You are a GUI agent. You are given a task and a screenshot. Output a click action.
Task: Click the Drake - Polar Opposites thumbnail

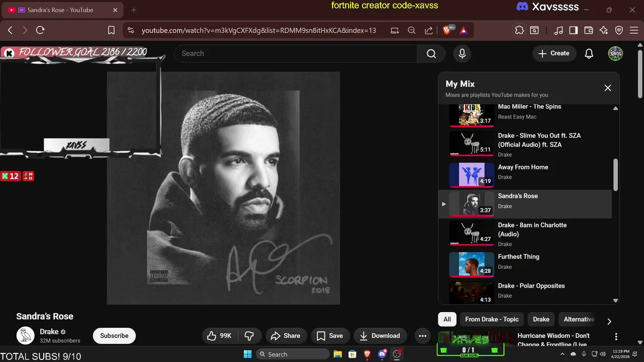(471, 293)
